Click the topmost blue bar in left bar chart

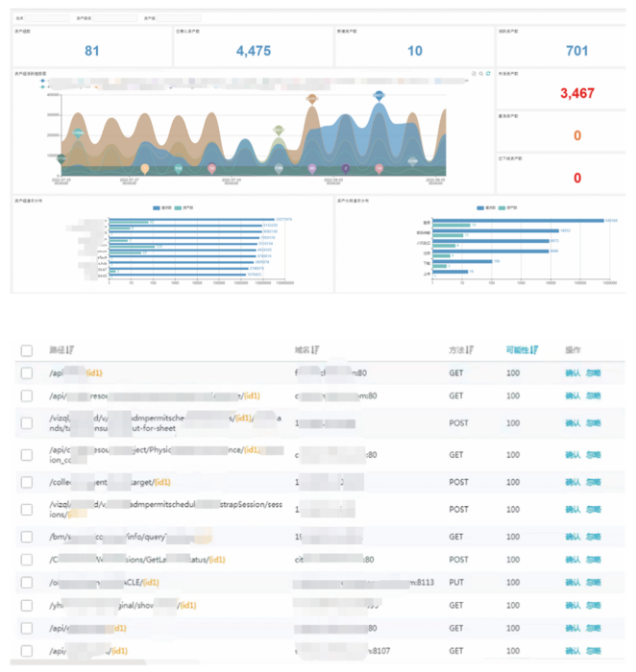pos(192,220)
